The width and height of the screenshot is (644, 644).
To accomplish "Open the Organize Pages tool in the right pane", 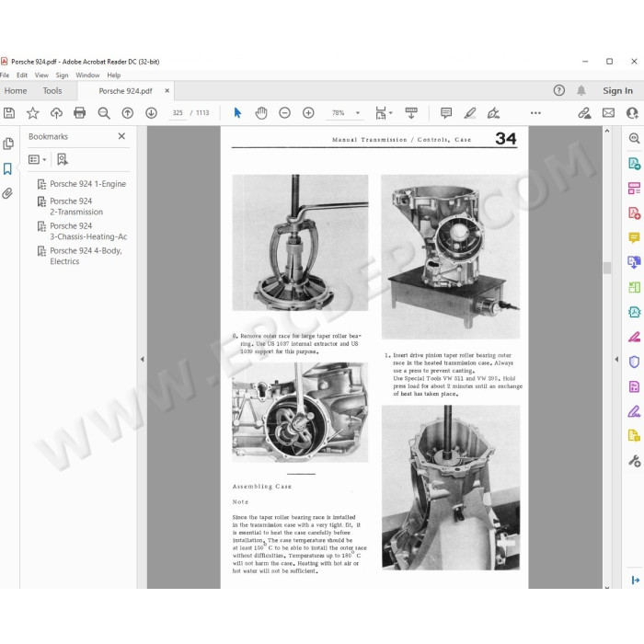I will tap(634, 188).
